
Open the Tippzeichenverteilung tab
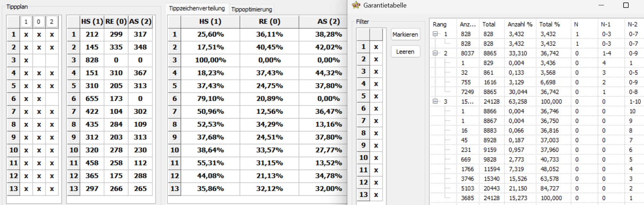coord(197,8)
